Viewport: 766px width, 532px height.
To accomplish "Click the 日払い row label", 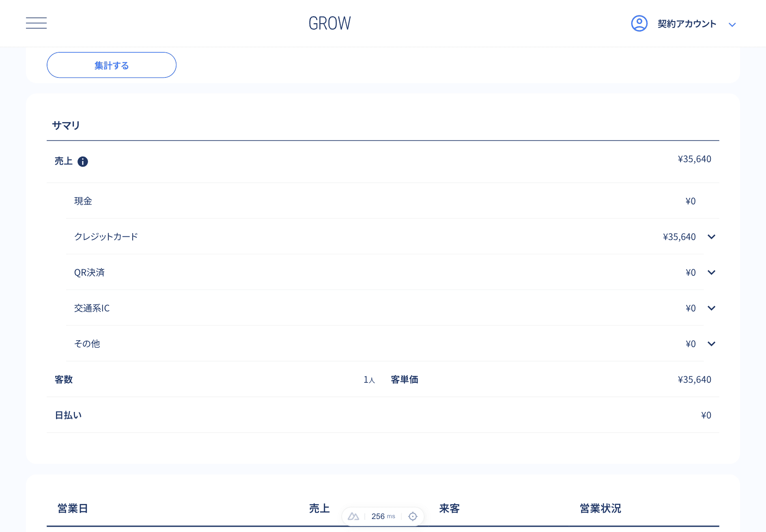I will click(x=68, y=415).
